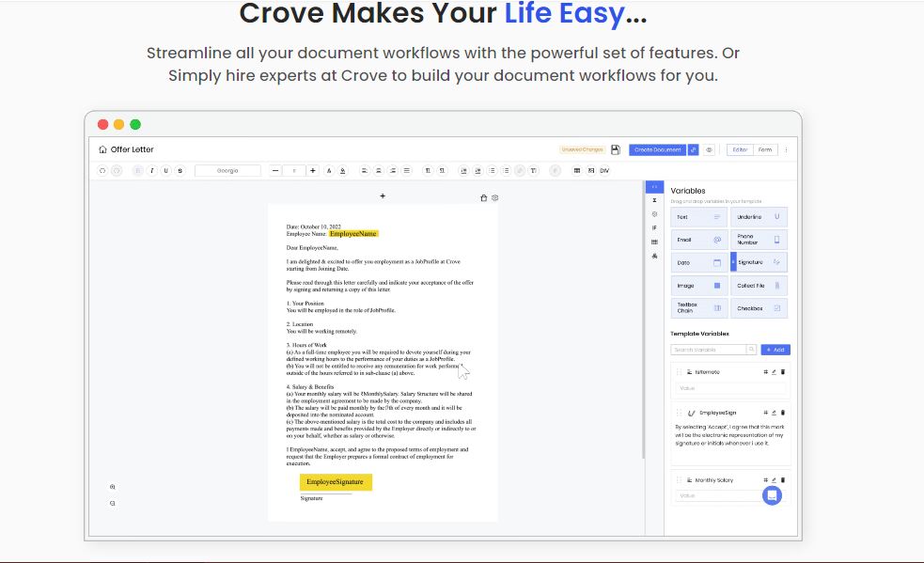Delete the EmployeeSign template variable
Screen dimensions: 924x563
(783, 412)
